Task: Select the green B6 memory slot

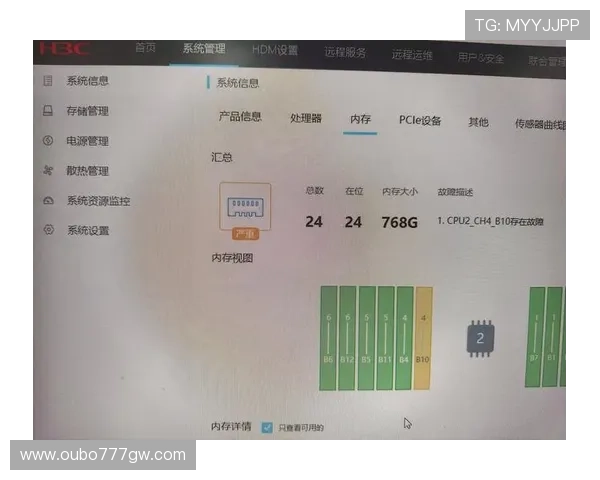Action: pos(328,338)
